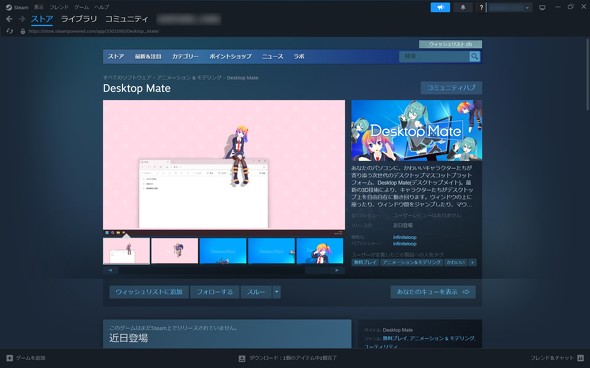Click the 近日登場 heading text
The width and height of the screenshot is (590, 368).
point(129,338)
